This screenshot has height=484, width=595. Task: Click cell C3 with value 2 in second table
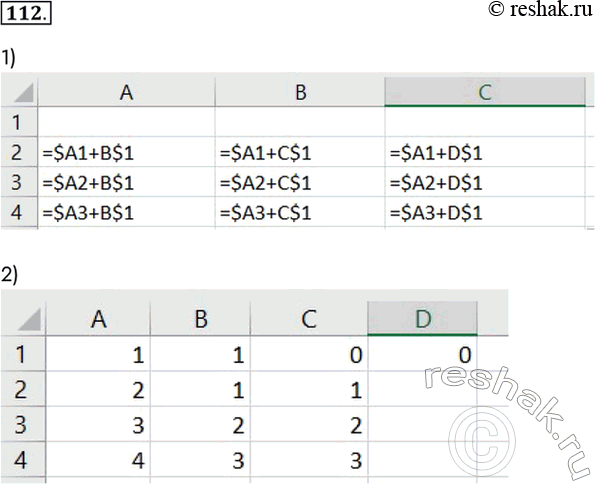coord(309,424)
